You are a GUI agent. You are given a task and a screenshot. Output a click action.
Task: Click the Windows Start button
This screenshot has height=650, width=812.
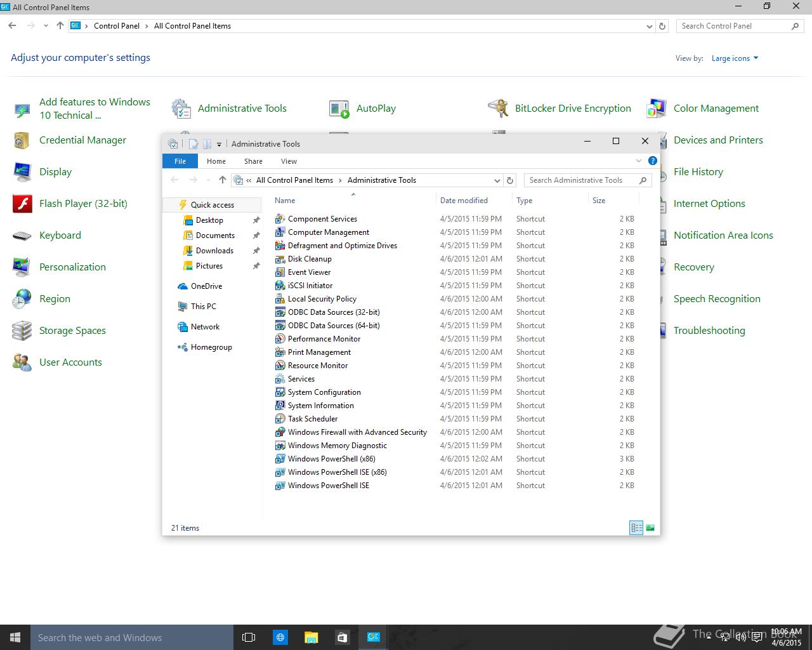click(x=15, y=637)
